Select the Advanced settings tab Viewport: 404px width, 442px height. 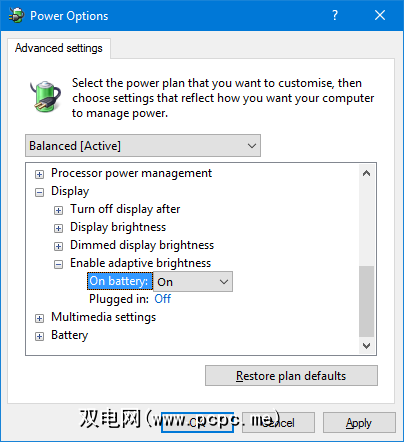coord(59,48)
